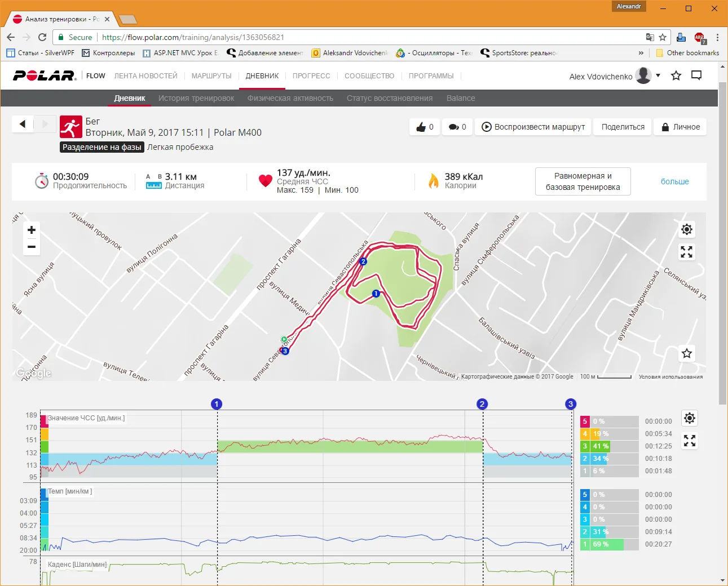Expand the heart rate chart fullscreen
This screenshot has height=586, width=728.
click(x=689, y=441)
